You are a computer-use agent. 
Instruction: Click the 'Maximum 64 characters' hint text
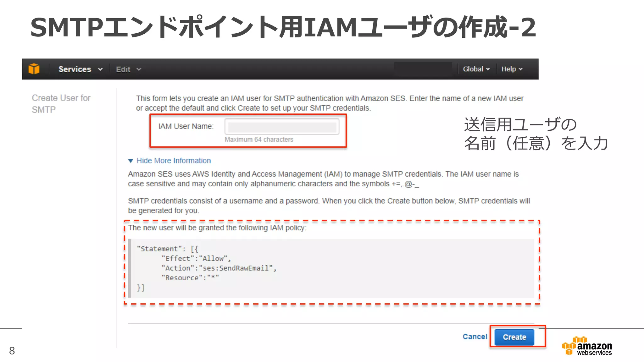click(x=259, y=140)
